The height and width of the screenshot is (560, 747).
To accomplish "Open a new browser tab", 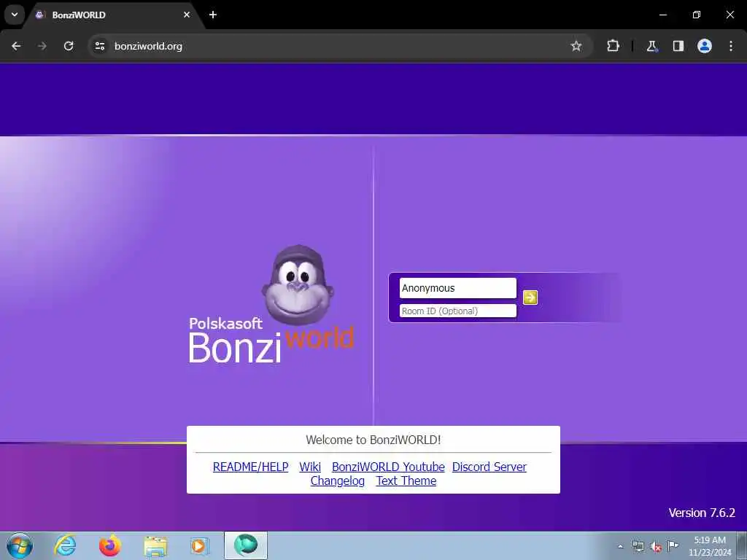I will (x=213, y=15).
